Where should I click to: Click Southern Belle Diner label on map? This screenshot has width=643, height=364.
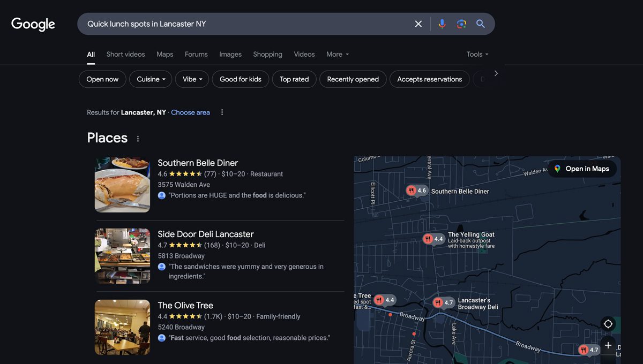[x=460, y=191]
